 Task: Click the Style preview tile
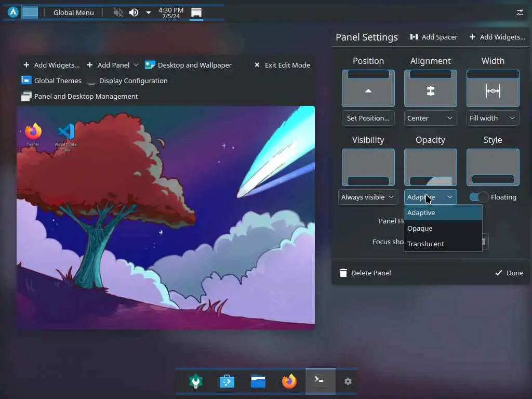(x=493, y=167)
